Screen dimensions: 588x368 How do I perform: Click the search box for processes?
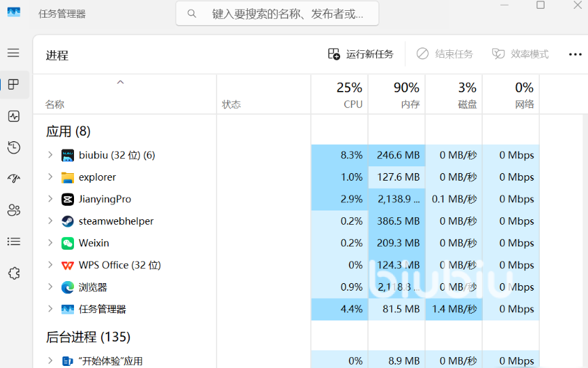tap(277, 14)
